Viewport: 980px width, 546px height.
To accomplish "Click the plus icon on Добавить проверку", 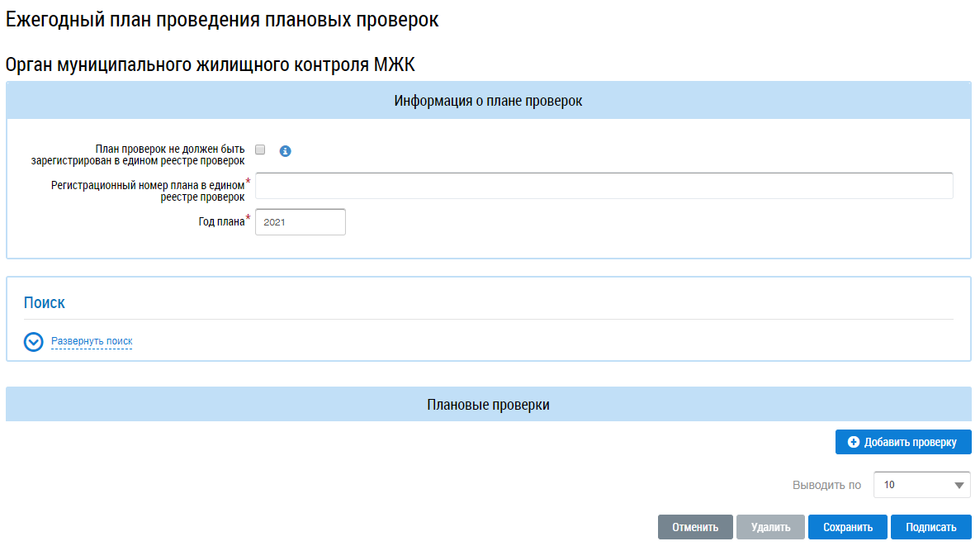I will pos(854,443).
